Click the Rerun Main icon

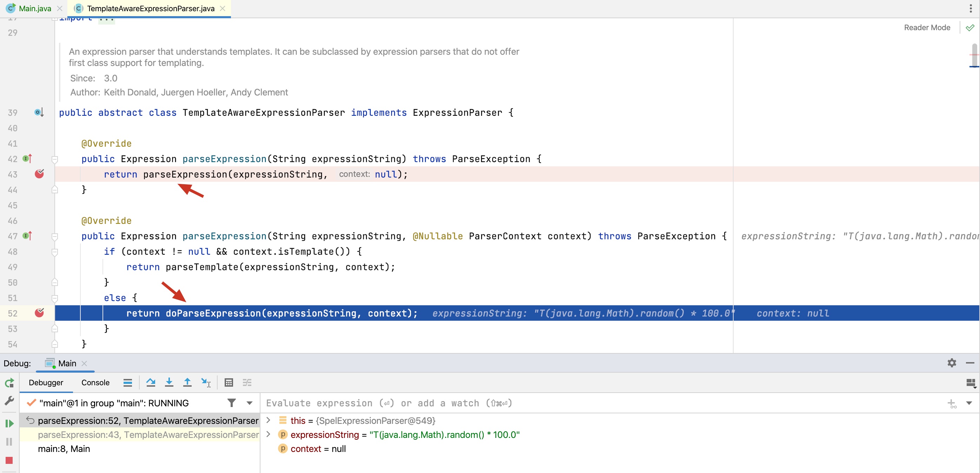(x=9, y=383)
